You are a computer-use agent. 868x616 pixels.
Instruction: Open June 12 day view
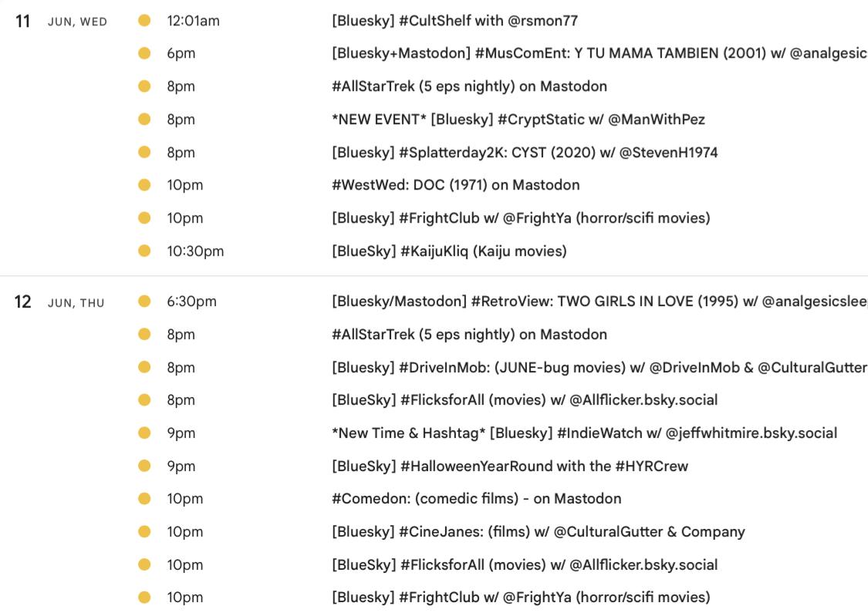[24, 302]
